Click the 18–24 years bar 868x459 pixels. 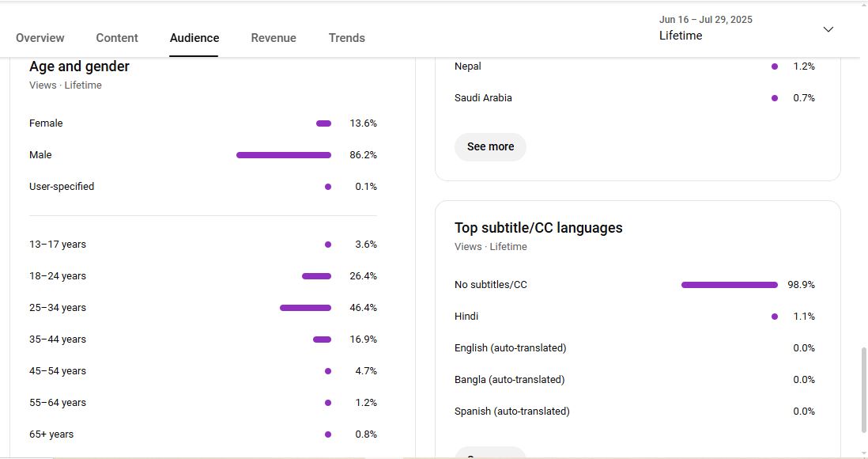pos(316,276)
